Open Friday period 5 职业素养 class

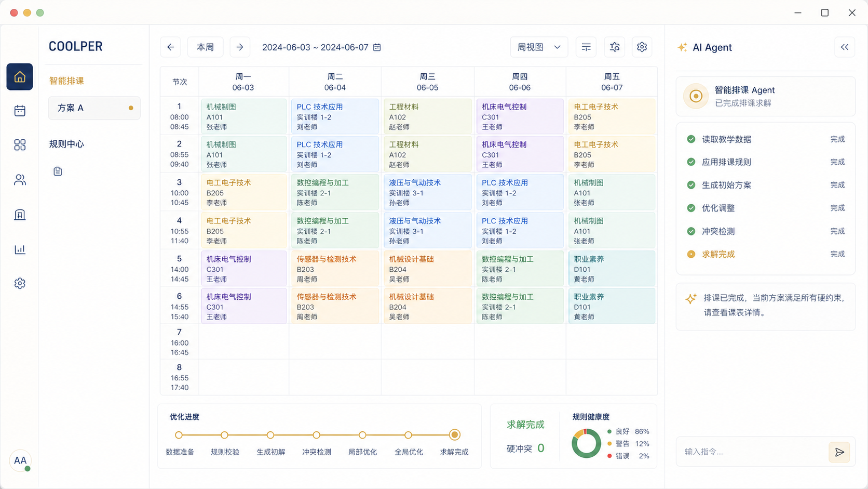click(612, 269)
